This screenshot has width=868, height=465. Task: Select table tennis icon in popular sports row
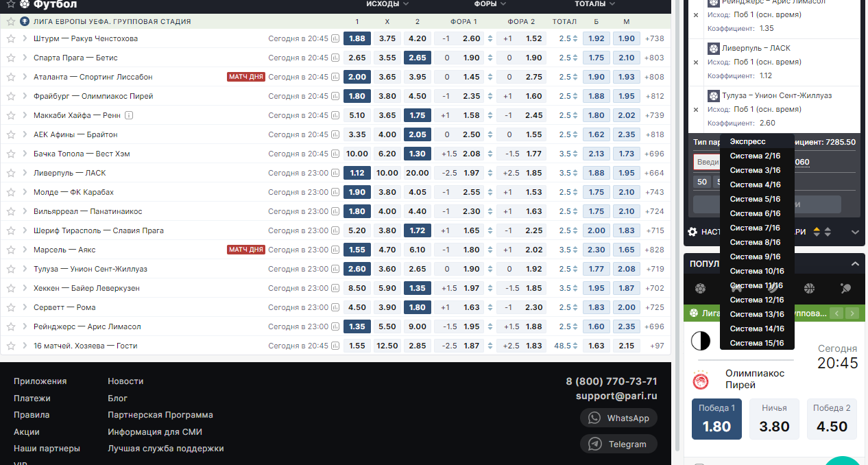coord(846,289)
